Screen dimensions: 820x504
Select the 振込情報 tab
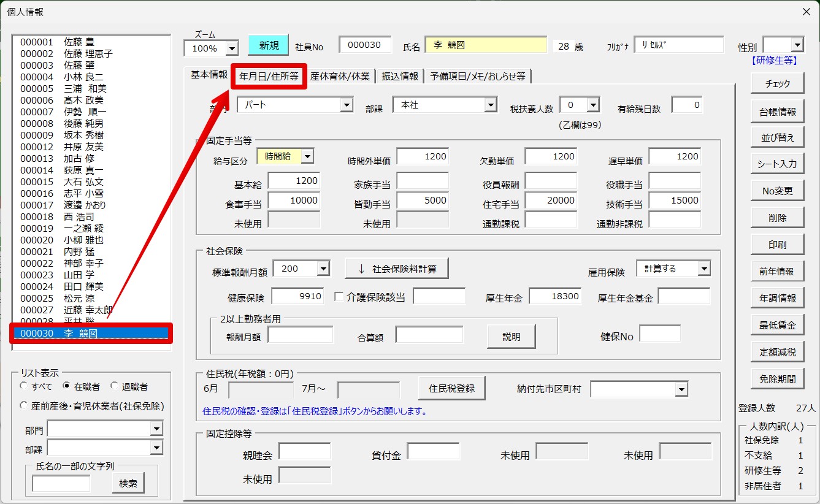coord(399,76)
